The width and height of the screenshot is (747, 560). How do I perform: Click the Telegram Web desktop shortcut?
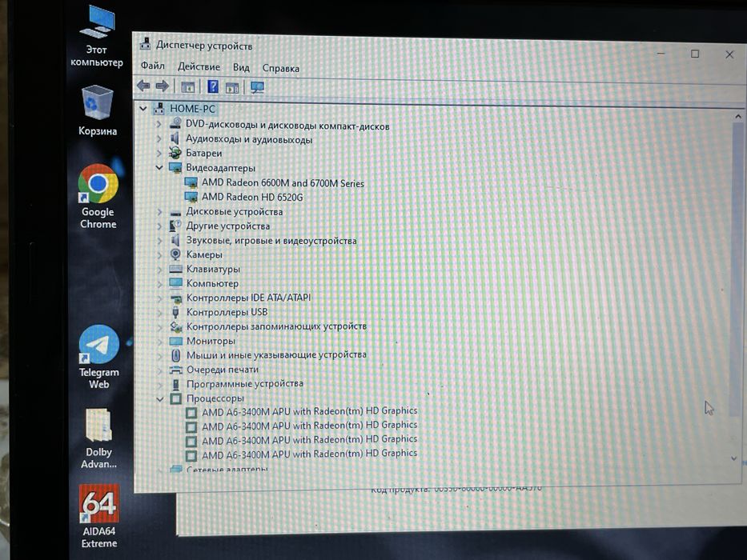pos(99,357)
